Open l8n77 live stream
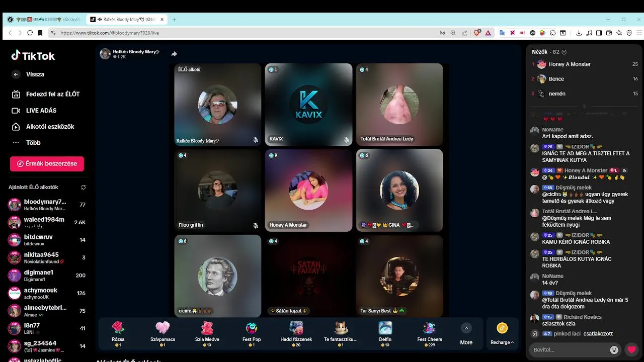644x362 pixels. pos(47,328)
